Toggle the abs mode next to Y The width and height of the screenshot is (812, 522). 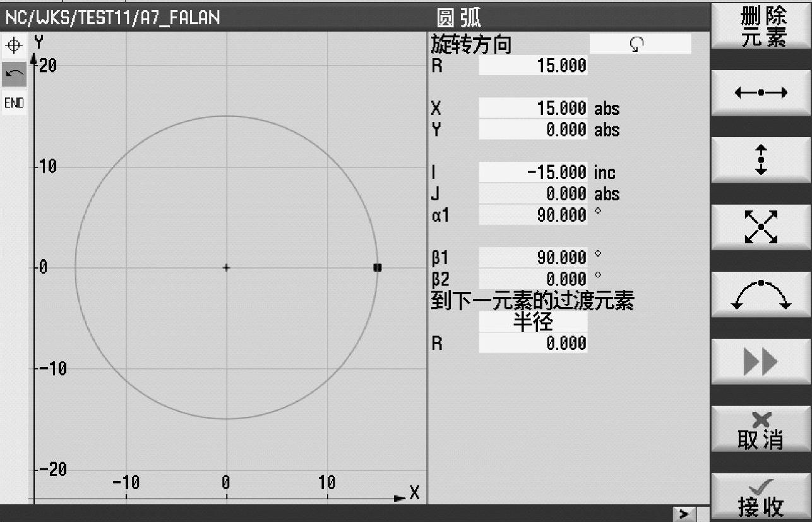[606, 130]
